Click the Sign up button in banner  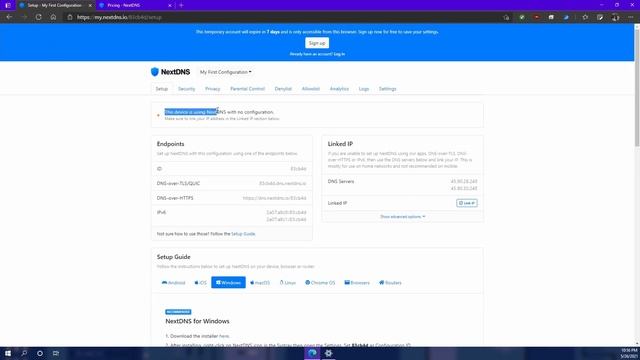coord(317,43)
